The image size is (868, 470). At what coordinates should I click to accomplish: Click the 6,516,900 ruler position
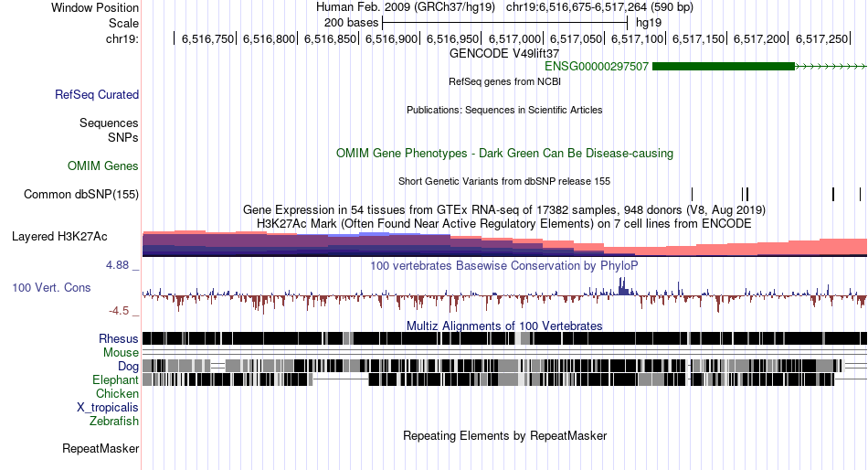(x=391, y=38)
